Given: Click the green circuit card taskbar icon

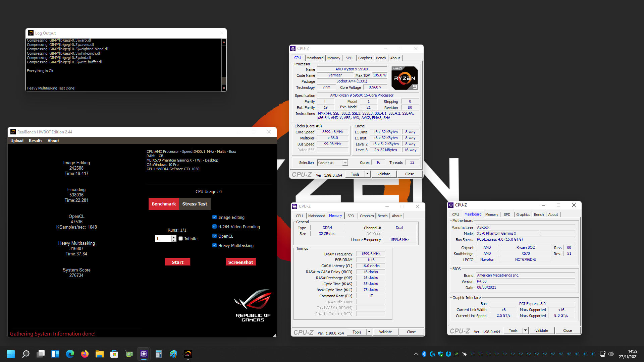Looking at the screenshot, I should (129, 354).
